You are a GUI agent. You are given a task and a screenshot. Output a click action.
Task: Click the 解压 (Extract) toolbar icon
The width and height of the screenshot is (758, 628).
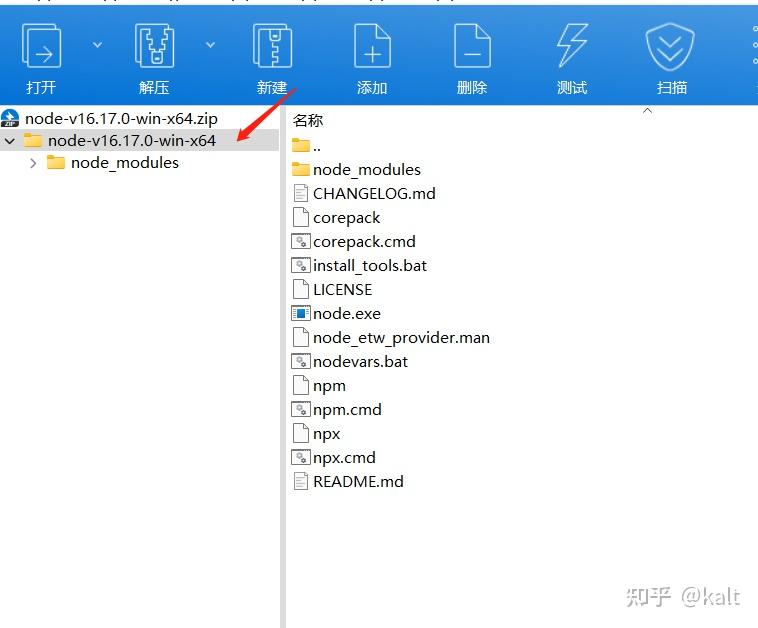(x=154, y=45)
